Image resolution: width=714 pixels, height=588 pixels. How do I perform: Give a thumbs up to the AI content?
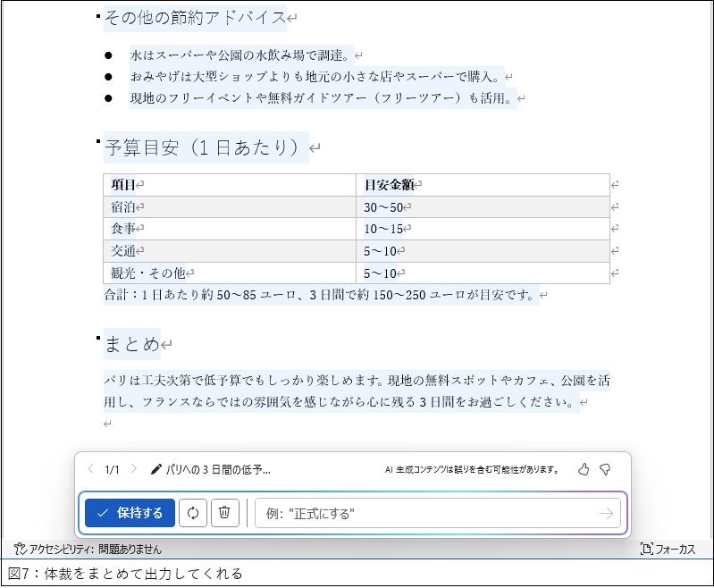coord(584,469)
